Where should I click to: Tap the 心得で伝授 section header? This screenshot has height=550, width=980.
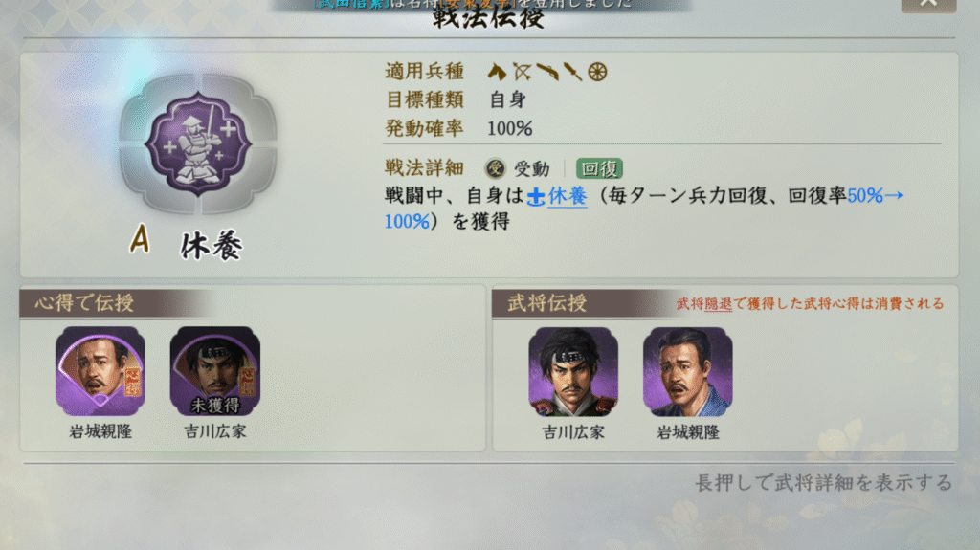click(x=84, y=303)
